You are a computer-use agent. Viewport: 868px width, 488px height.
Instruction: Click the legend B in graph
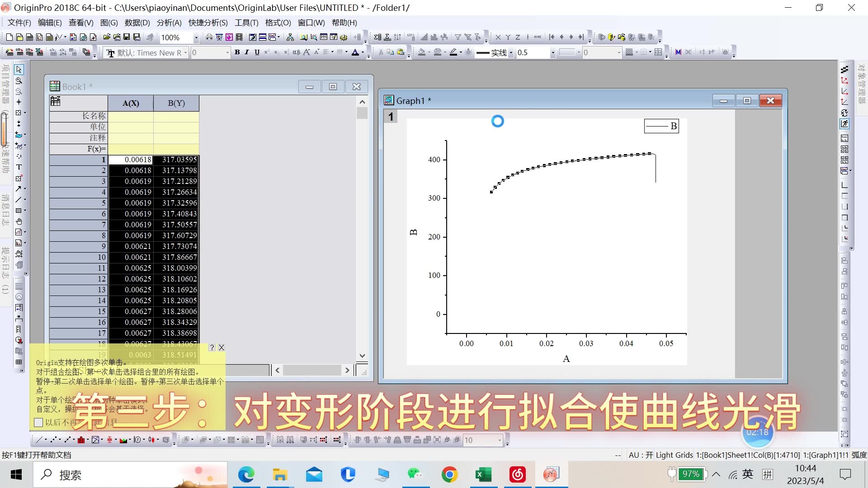[x=661, y=126]
